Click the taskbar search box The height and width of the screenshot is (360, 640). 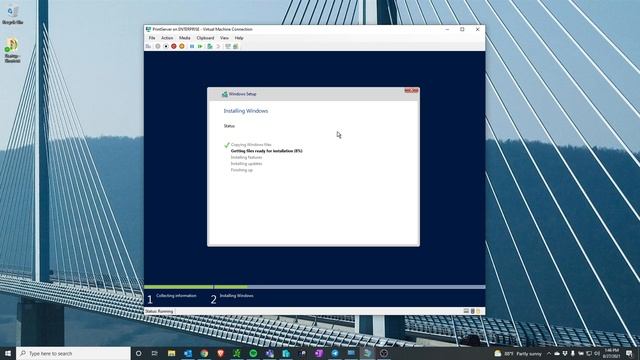(x=73, y=353)
